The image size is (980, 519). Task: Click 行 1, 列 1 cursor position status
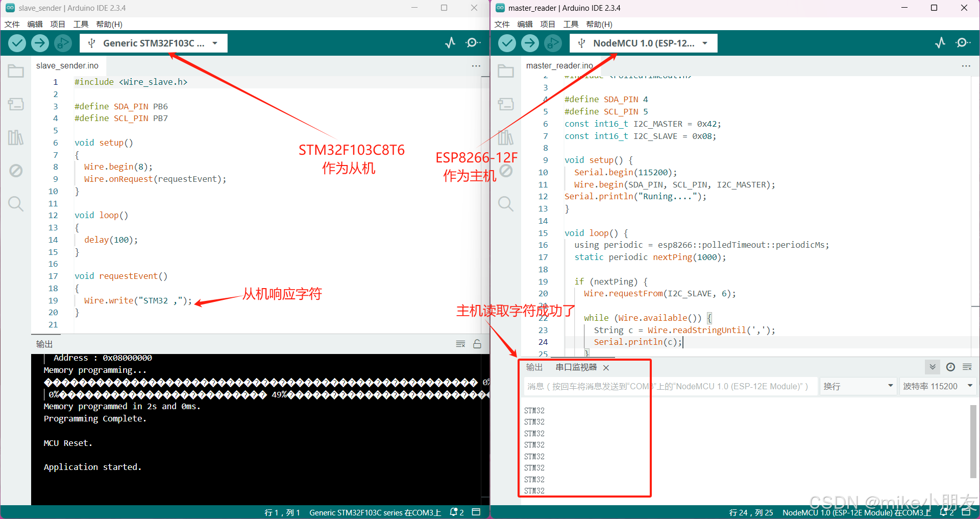click(x=282, y=512)
